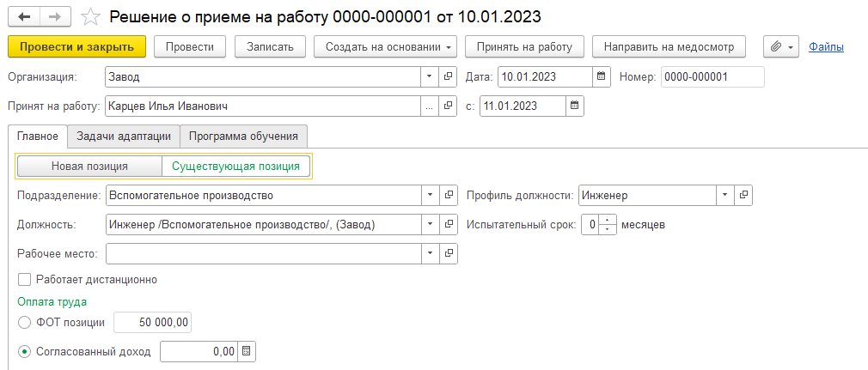The image size is (868, 370).
Task: Open the Рабочее место record icon
Action: pos(449,254)
